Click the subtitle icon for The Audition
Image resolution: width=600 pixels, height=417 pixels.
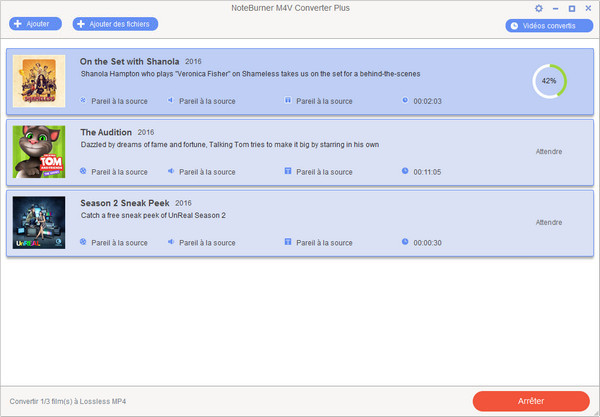288,171
